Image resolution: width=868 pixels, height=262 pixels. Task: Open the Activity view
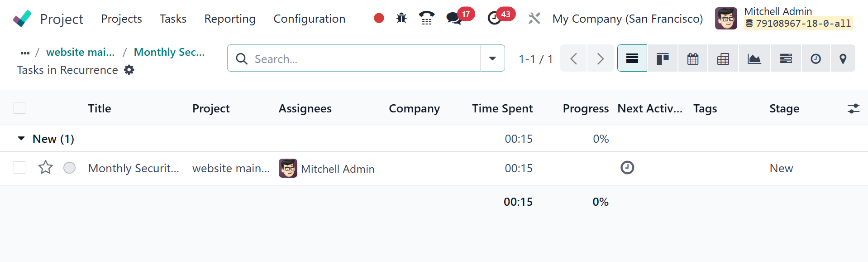[816, 58]
